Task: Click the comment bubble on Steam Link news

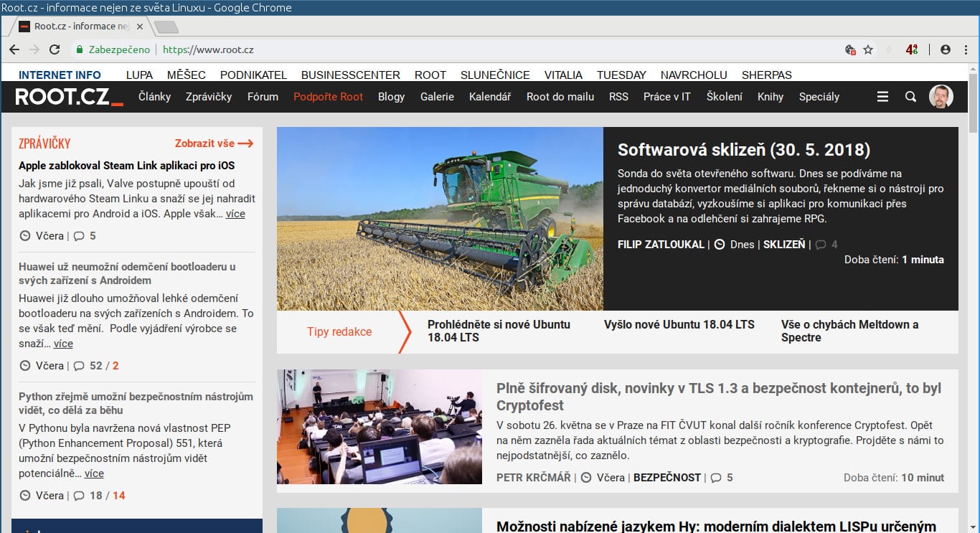Action: point(79,236)
